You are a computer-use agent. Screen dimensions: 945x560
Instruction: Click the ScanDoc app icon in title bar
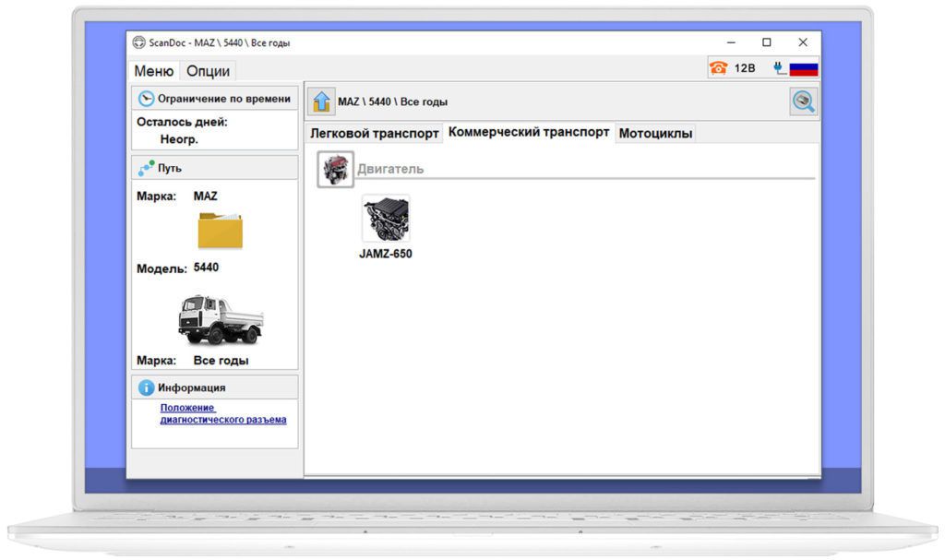139,42
